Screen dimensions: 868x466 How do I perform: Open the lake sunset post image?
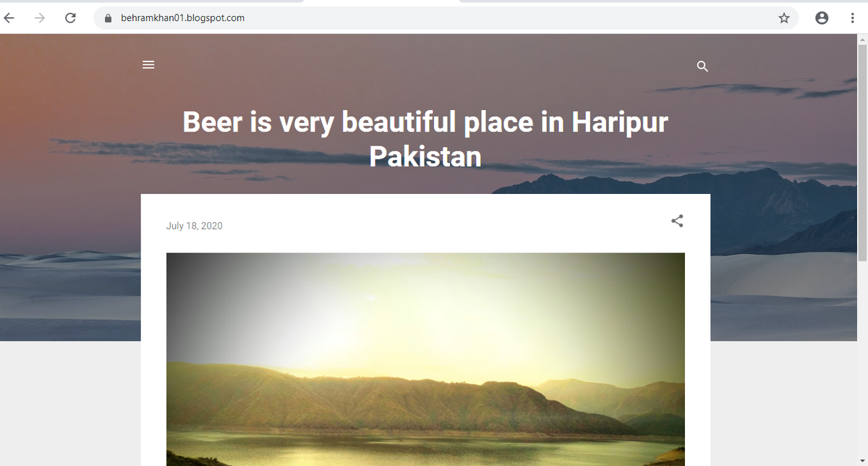425,359
